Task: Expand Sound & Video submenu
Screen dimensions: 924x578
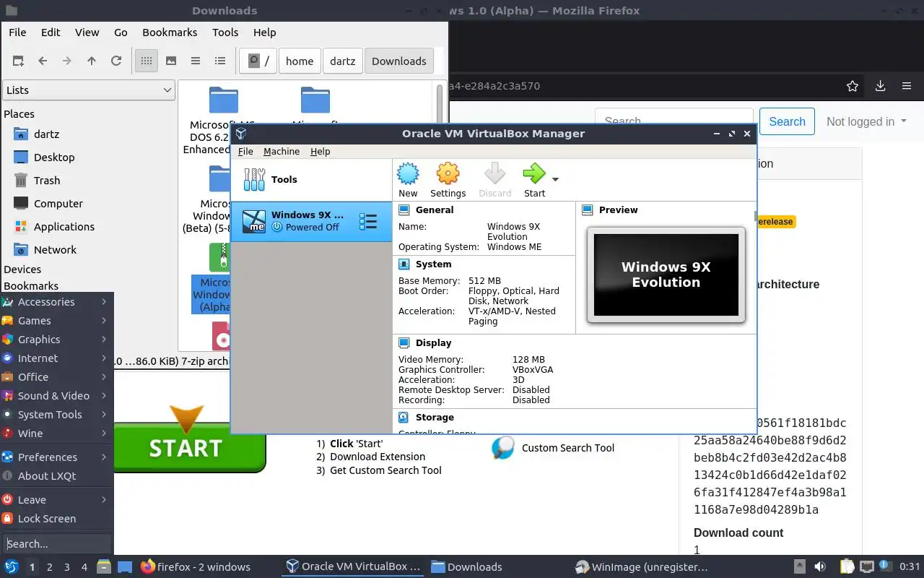Action: pyautogui.click(x=56, y=396)
